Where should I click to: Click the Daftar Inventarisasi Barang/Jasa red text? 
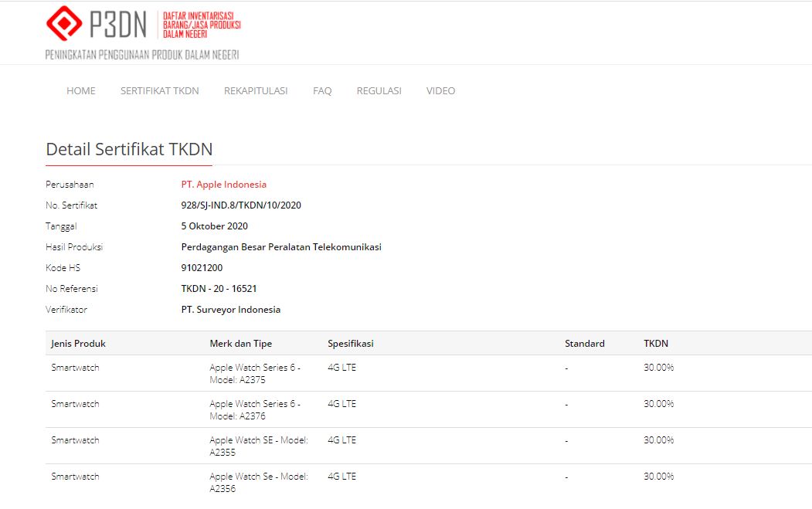click(x=202, y=25)
